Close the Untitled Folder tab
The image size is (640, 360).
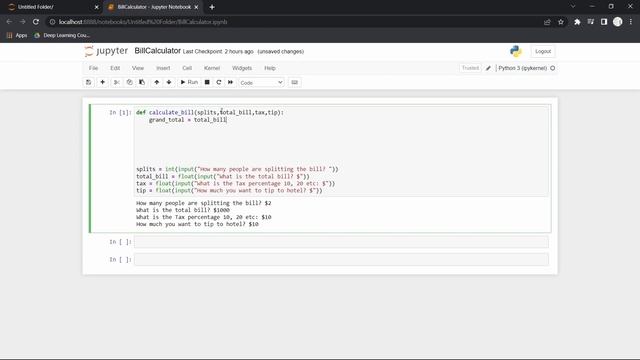click(96, 7)
